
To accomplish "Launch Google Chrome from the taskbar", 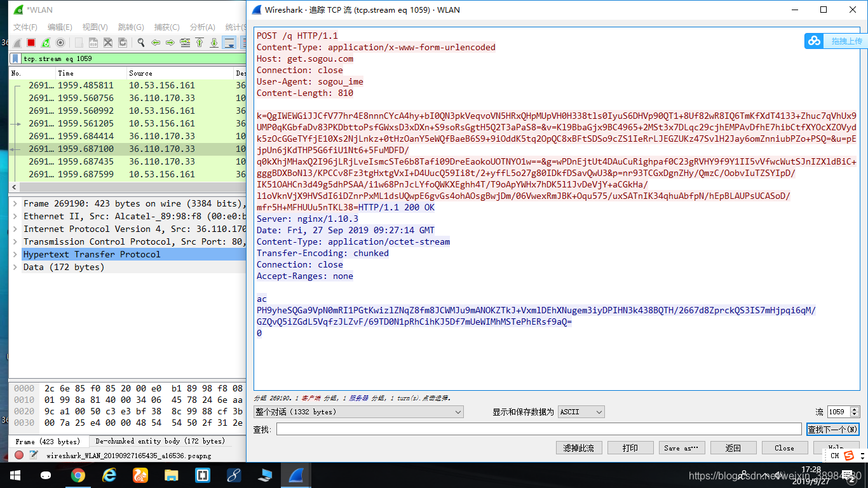I will 78,475.
